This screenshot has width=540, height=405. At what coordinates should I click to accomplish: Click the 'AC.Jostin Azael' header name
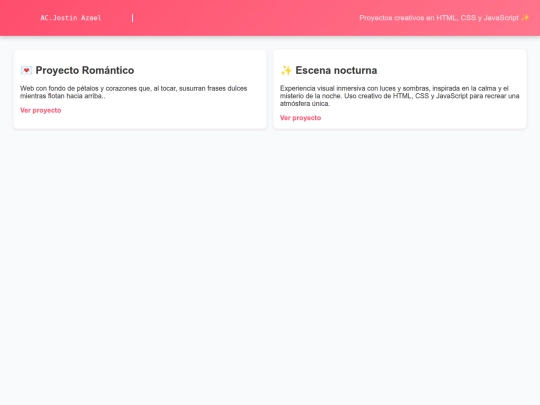click(x=71, y=18)
